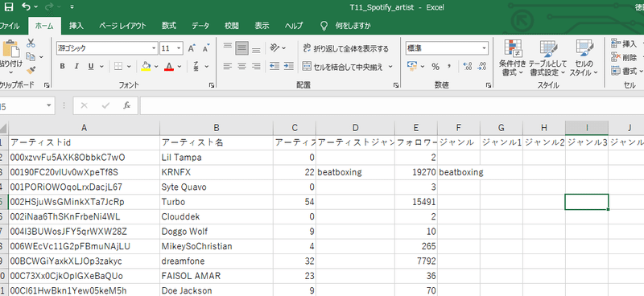Copy the selection with copy icon
The width and height of the screenshot is (644, 296).
(x=31, y=56)
